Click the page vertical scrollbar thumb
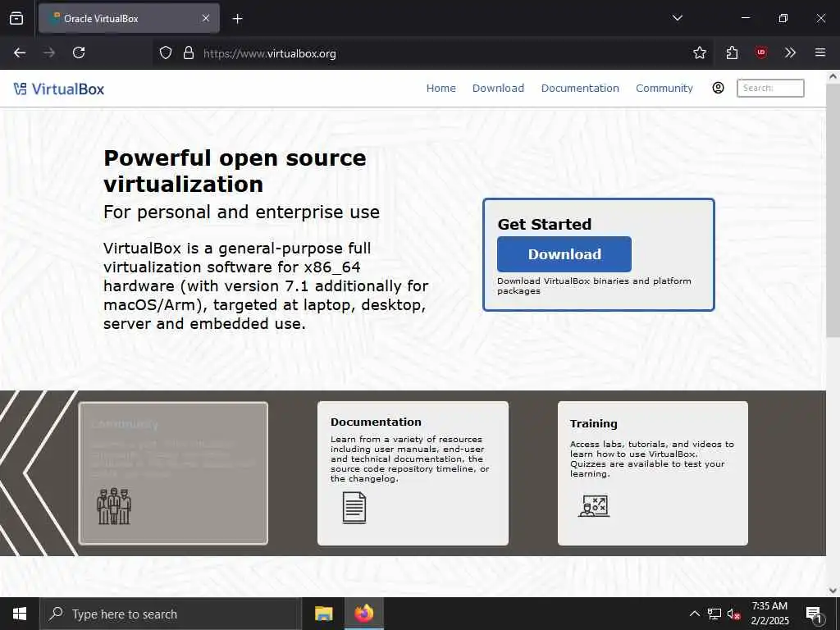The height and width of the screenshot is (630, 840). click(833, 210)
